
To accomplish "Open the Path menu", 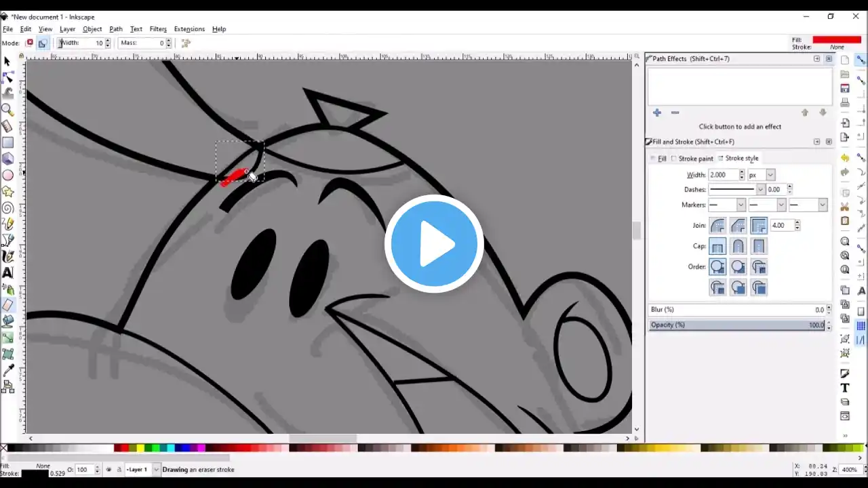I will click(116, 29).
